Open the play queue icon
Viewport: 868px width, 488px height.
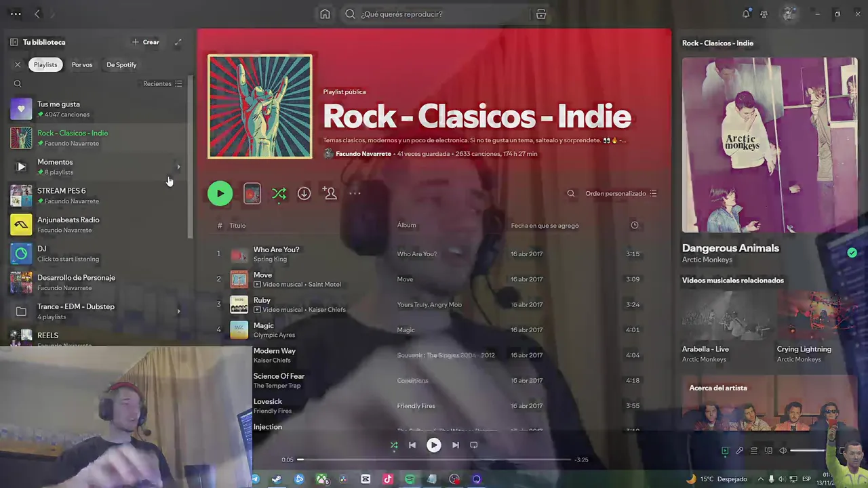coord(753,451)
